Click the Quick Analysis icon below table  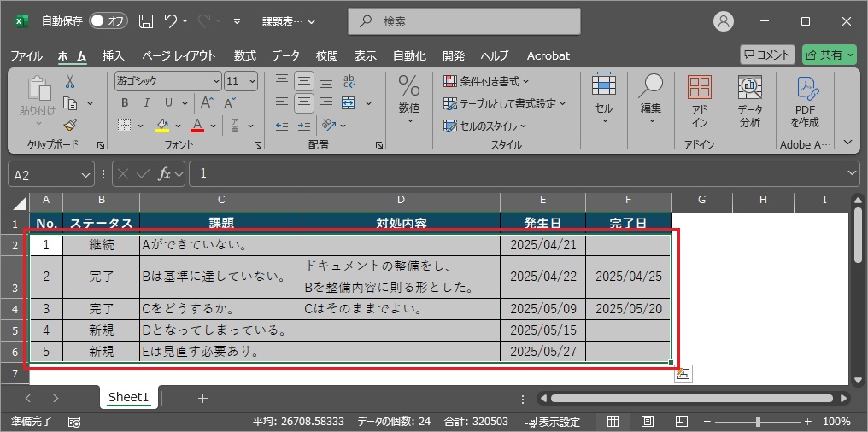683,374
